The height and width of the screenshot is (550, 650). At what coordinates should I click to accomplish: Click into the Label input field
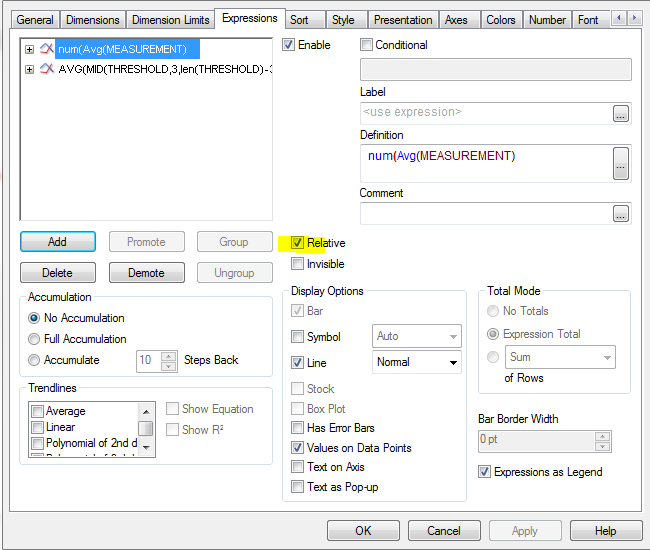(x=486, y=113)
